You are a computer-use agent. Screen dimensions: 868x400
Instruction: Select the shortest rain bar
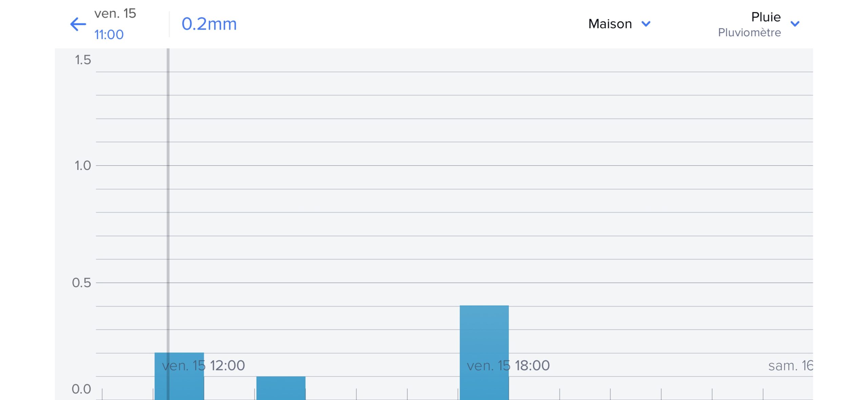click(x=281, y=388)
